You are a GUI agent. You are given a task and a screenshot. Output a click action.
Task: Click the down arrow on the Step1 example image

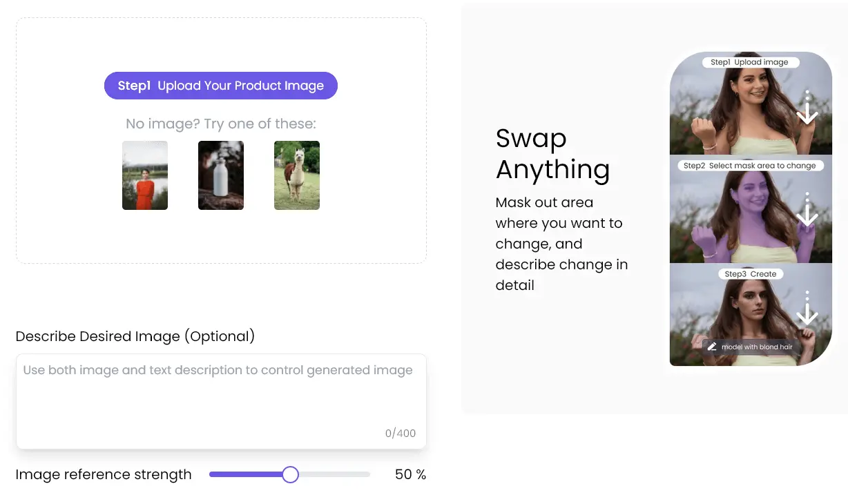(x=807, y=109)
